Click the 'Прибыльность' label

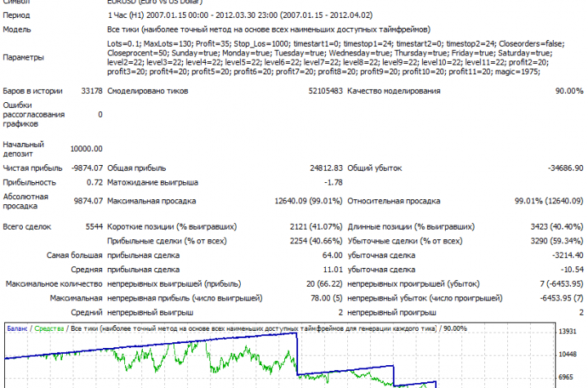pos(30,182)
